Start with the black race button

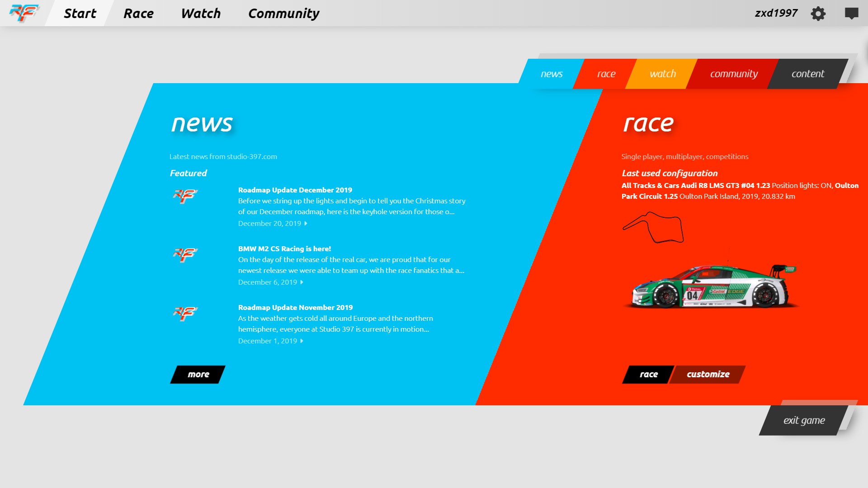(648, 375)
